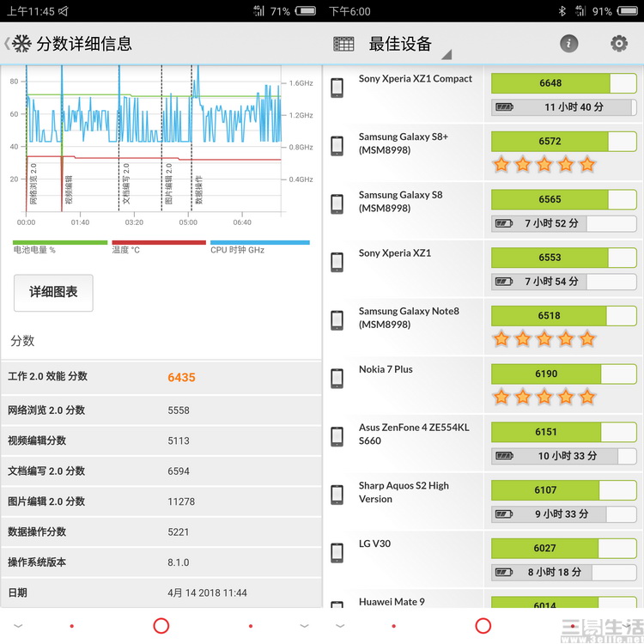The image size is (644, 644).
Task: Open settings gear in the 最佳设备 header
Action: (619, 44)
